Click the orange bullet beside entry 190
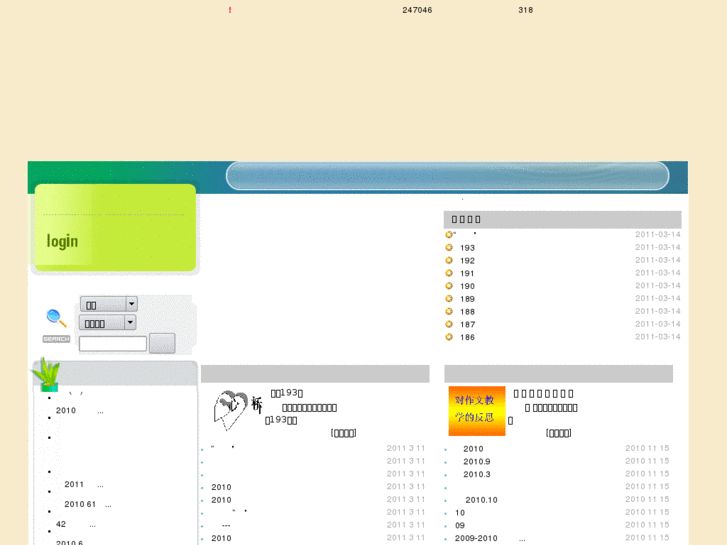Screen dimensions: 727x545 pos(449,286)
